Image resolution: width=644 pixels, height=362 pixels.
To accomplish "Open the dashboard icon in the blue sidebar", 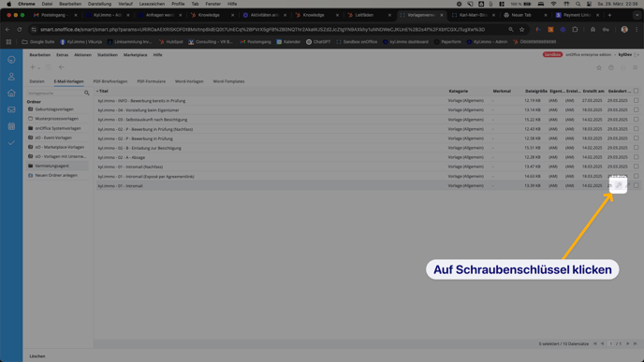I will [11, 60].
